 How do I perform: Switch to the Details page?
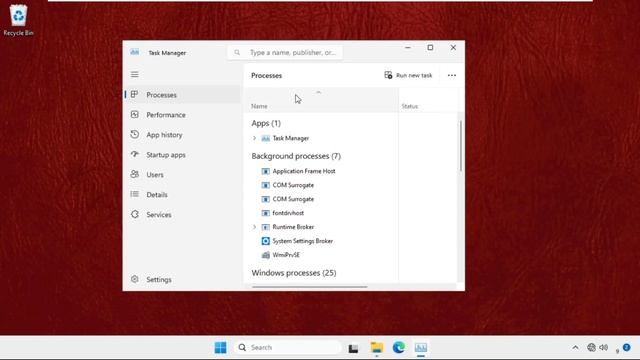pyautogui.click(x=157, y=195)
